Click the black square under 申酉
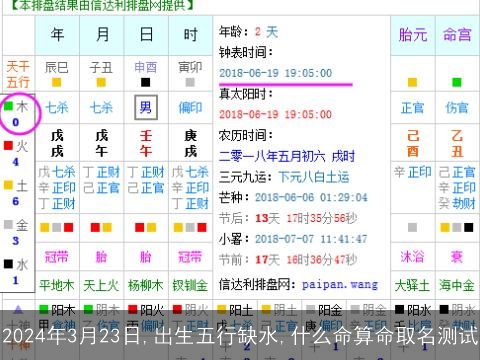Screen dimensions: 480x360 coord(145,82)
